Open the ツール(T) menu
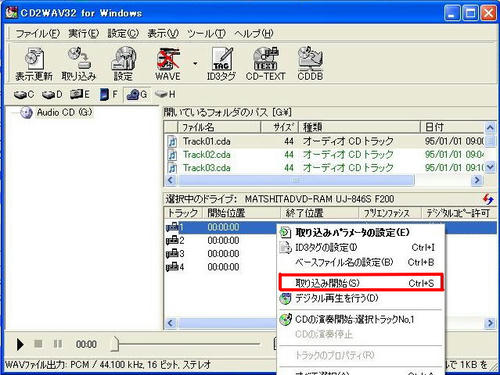This screenshot has height=375, width=500. click(206, 33)
